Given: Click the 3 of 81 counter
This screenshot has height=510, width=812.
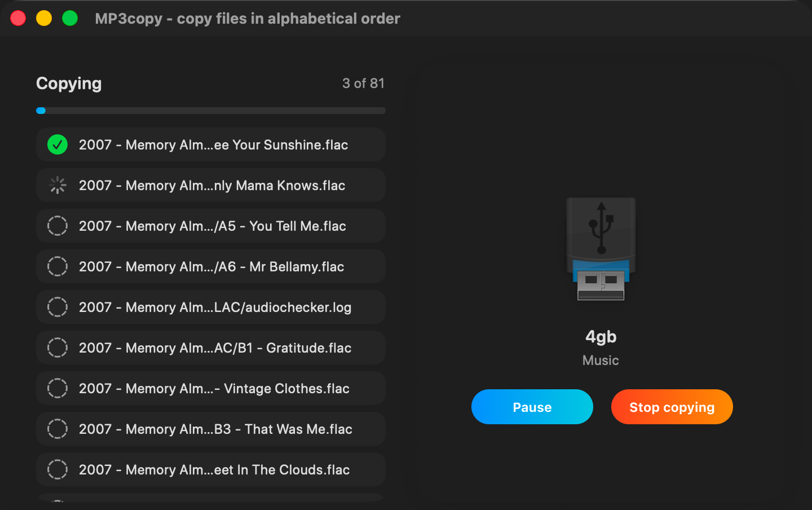Looking at the screenshot, I should pos(363,83).
